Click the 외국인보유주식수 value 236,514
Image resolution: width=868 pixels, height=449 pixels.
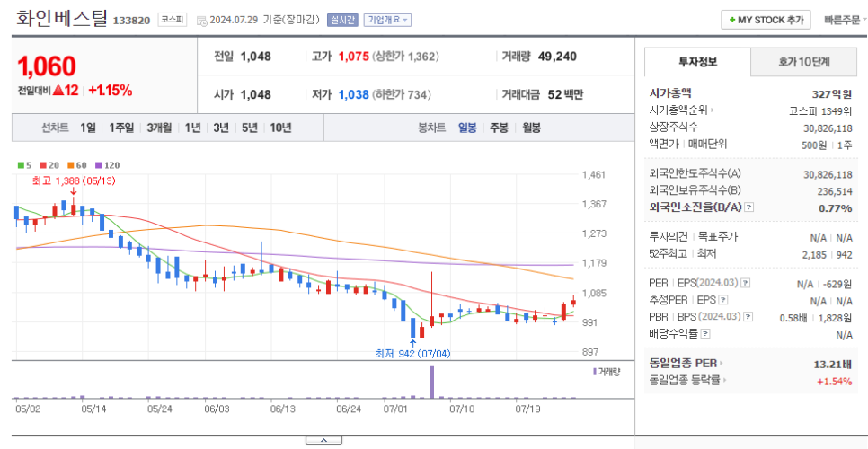835,191
